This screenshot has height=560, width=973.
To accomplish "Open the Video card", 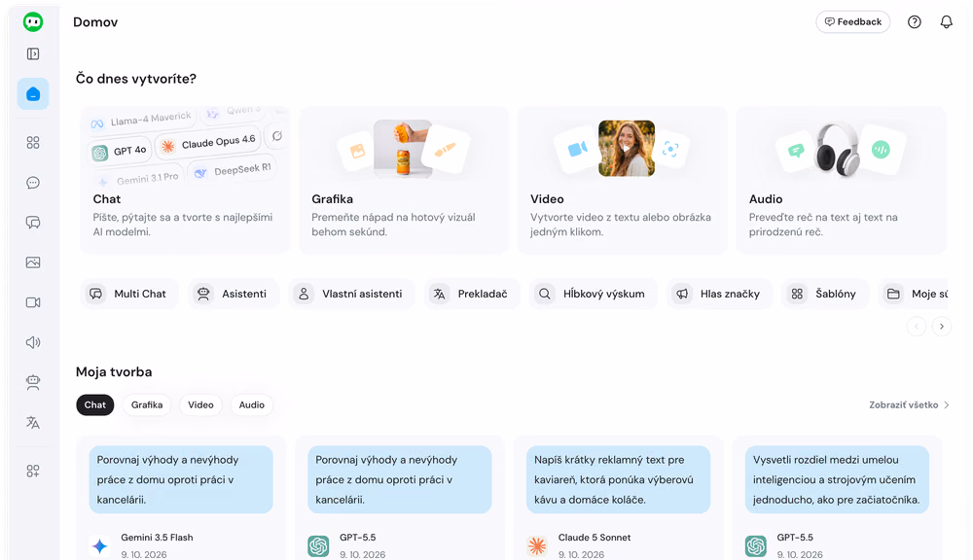I will pyautogui.click(x=622, y=180).
